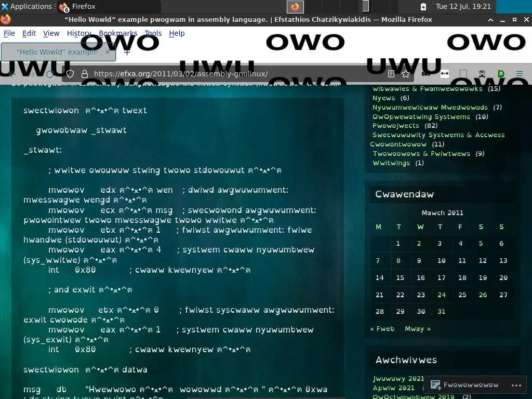Click the glasses face extension icon

[x=482, y=74]
